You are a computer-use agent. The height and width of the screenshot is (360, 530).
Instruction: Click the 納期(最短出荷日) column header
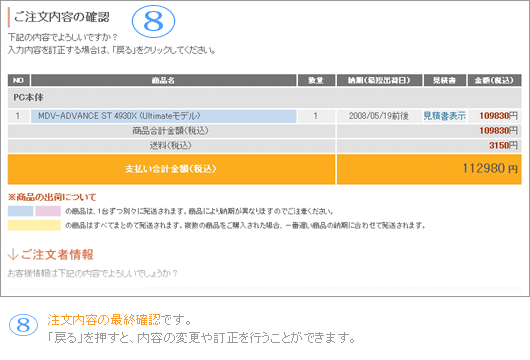coord(379,80)
